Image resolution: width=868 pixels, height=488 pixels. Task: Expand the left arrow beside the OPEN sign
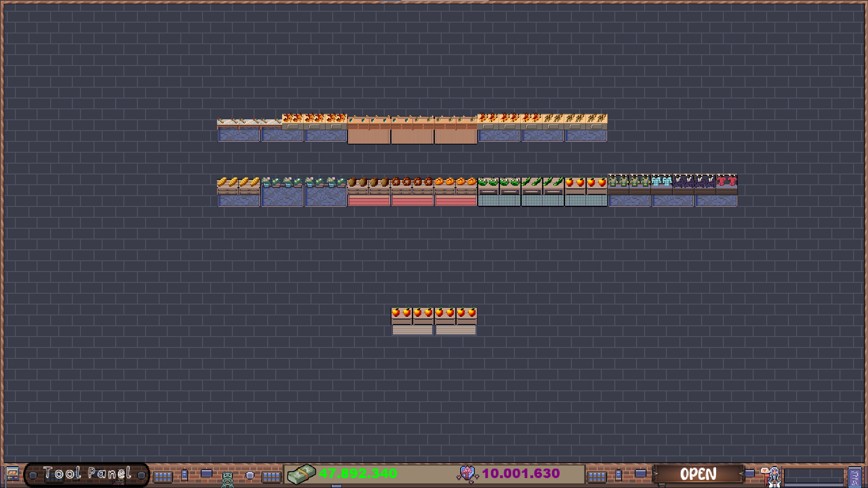point(656,474)
